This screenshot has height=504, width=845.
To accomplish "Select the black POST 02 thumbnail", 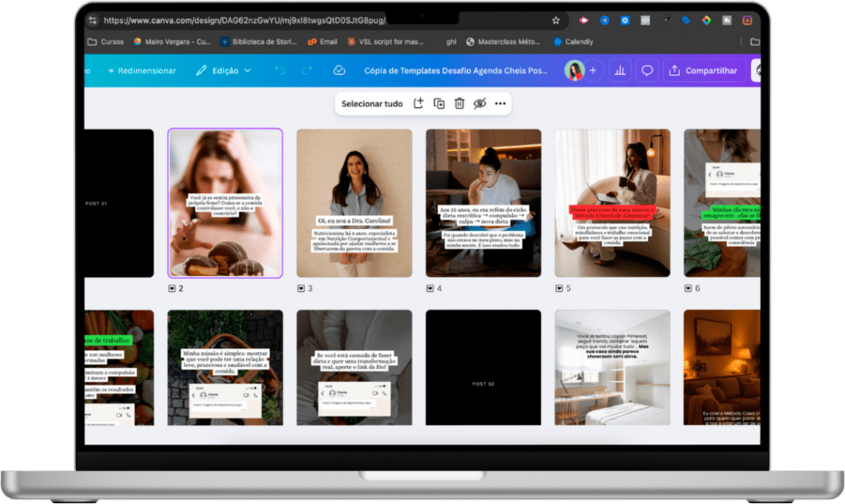I will [x=484, y=367].
